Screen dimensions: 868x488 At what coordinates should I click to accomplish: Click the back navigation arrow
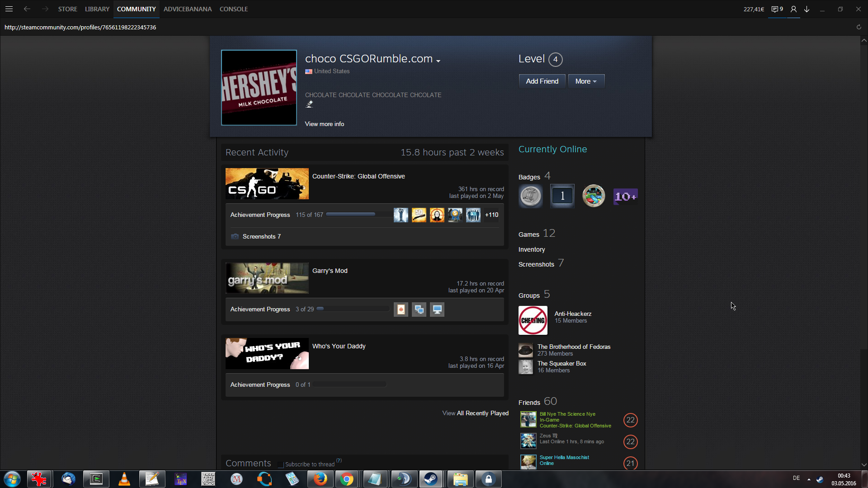click(x=27, y=9)
